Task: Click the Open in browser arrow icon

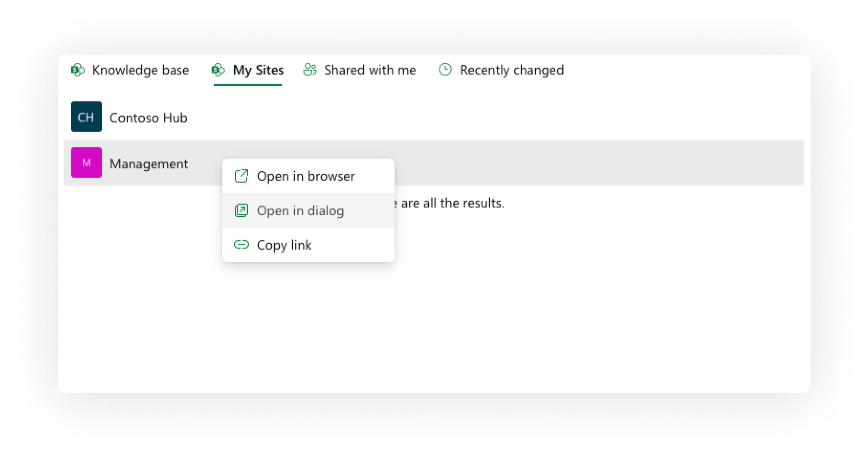Action: click(242, 176)
